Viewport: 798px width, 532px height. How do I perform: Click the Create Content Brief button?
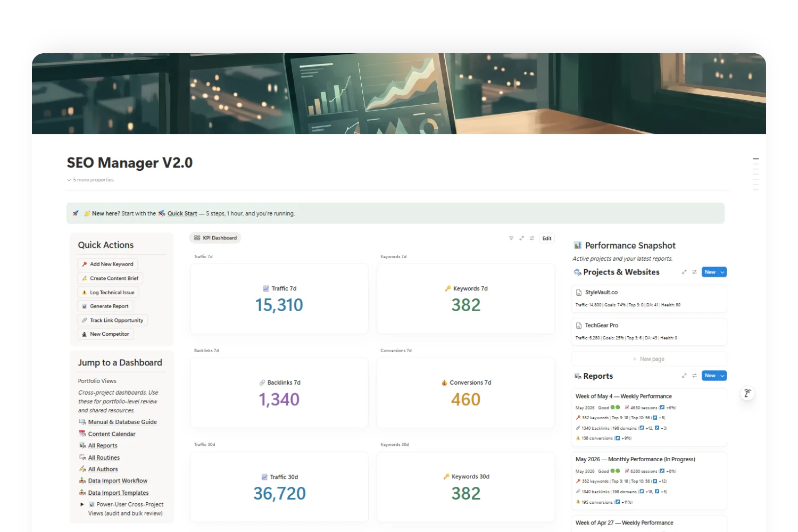pyautogui.click(x=110, y=278)
